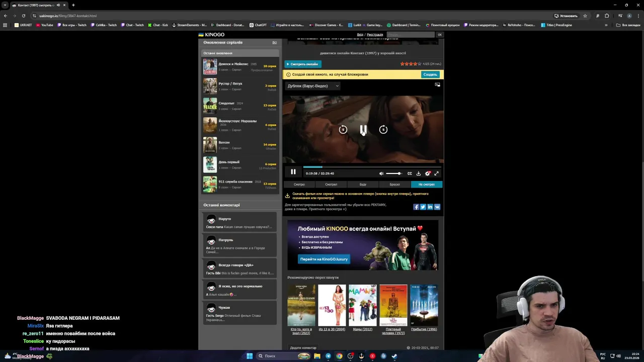Click the player download icon

[419, 173]
